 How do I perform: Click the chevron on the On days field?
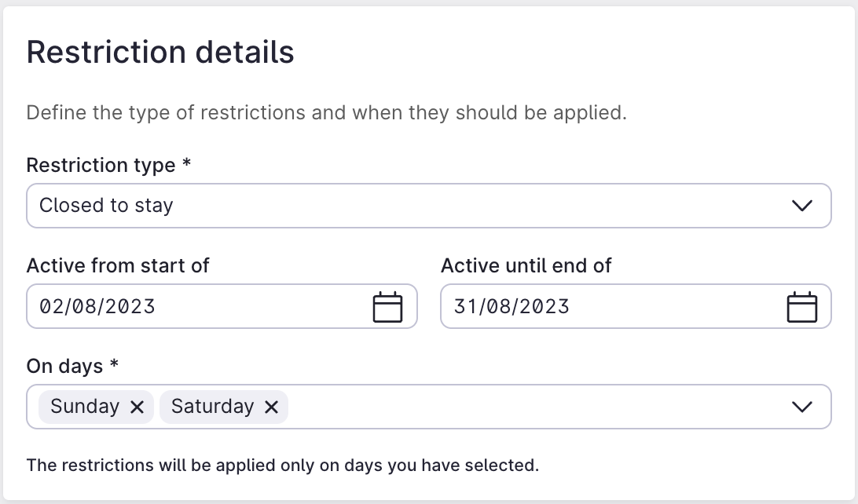click(x=802, y=407)
